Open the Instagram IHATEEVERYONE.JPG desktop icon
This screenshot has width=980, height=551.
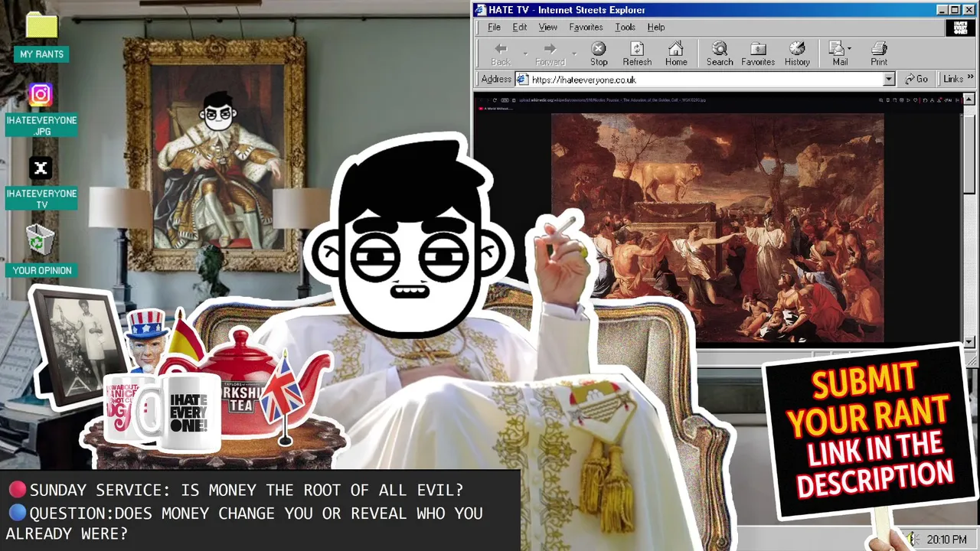coord(41,95)
